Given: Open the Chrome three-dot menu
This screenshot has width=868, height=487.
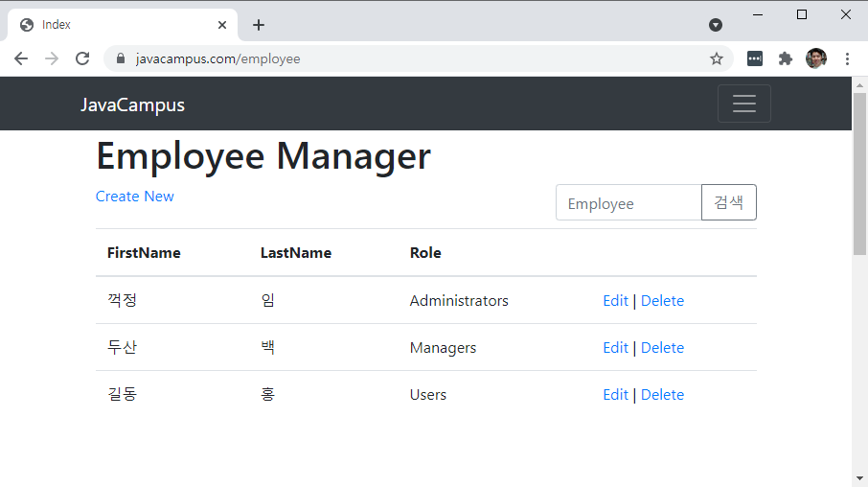Looking at the screenshot, I should coord(847,58).
